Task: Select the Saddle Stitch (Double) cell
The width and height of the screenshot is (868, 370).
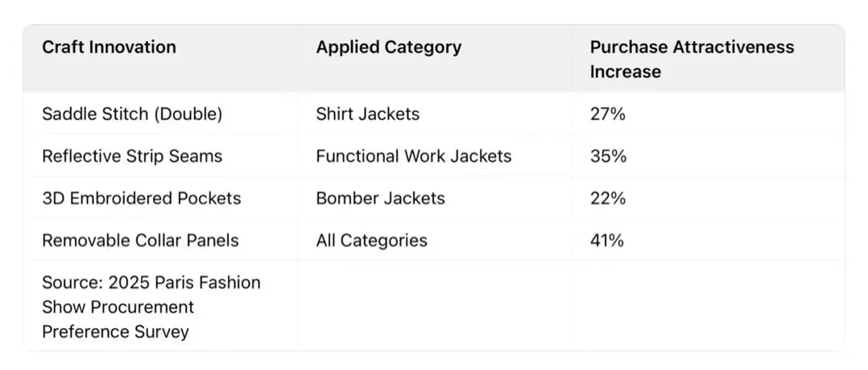Action: point(132,114)
